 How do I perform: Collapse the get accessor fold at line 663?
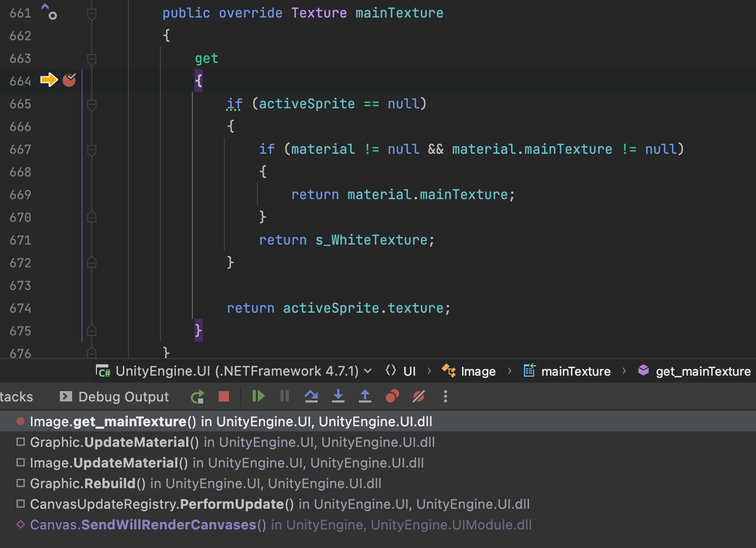click(92, 59)
